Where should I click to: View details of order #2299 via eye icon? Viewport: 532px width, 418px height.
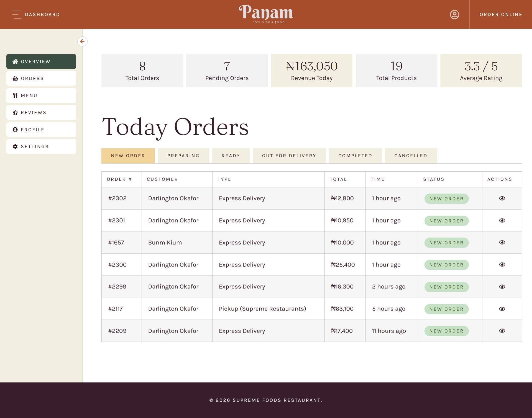tap(502, 287)
